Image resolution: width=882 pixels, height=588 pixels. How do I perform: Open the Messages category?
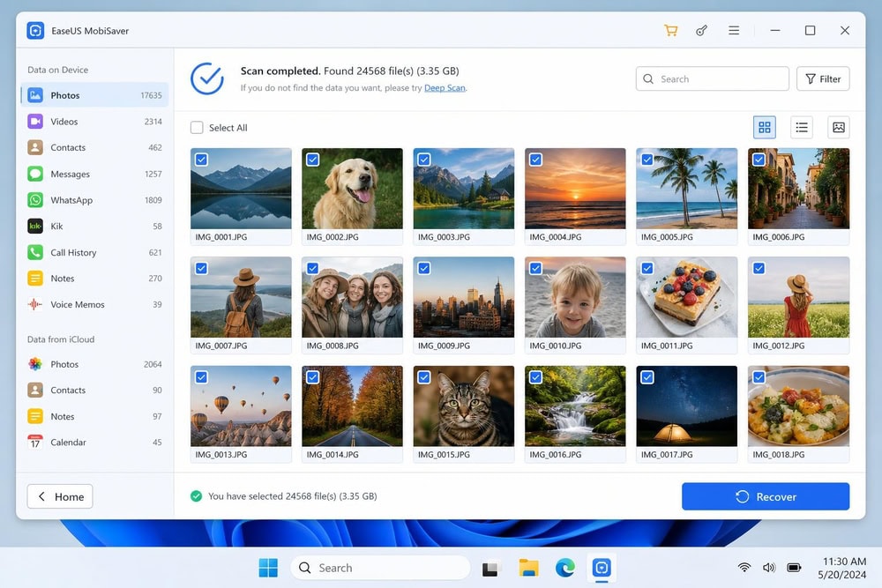tap(94, 174)
